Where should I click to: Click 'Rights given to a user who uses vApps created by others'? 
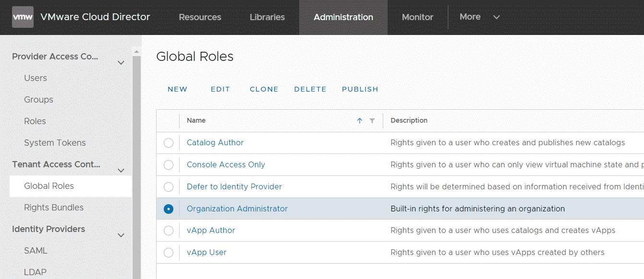tap(498, 253)
